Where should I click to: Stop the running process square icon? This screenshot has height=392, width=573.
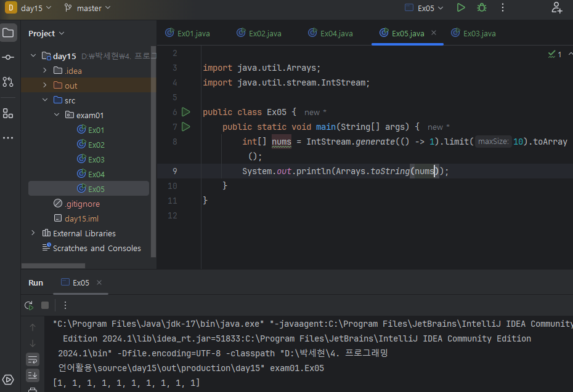[x=45, y=305]
